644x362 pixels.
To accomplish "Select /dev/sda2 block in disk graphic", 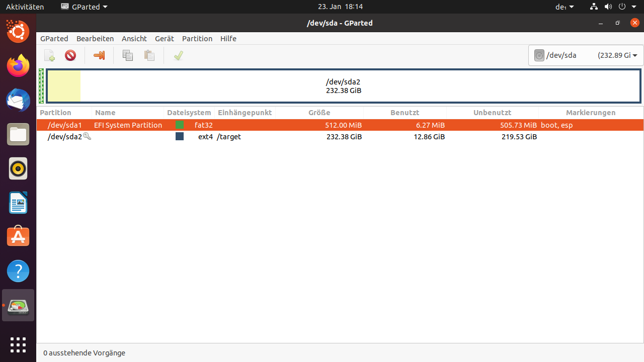I will tap(344, 86).
